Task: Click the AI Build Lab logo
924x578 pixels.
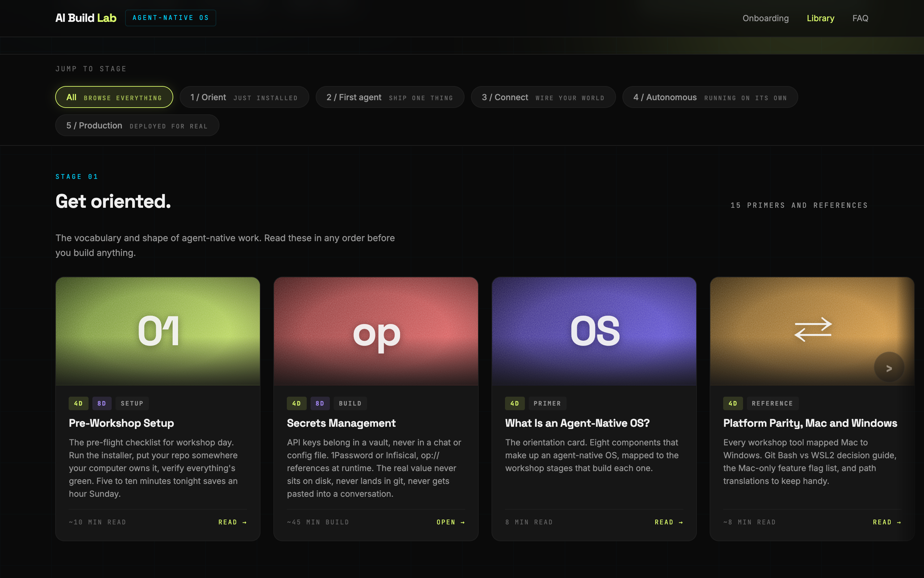Action: [x=86, y=18]
